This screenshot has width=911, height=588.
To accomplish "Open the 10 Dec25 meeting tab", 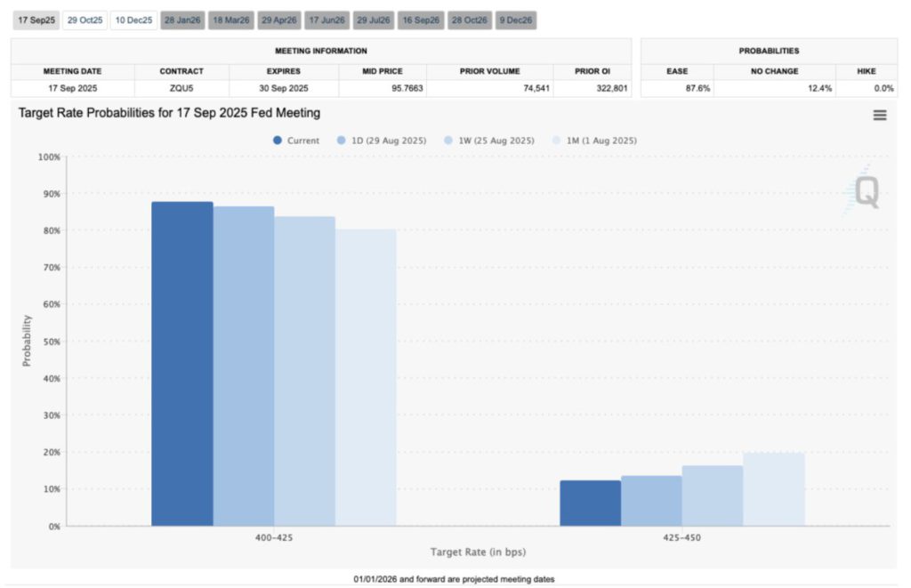I will 133,20.
